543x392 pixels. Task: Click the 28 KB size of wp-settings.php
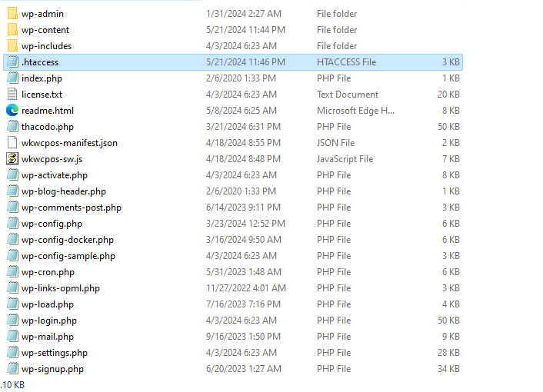tap(448, 353)
